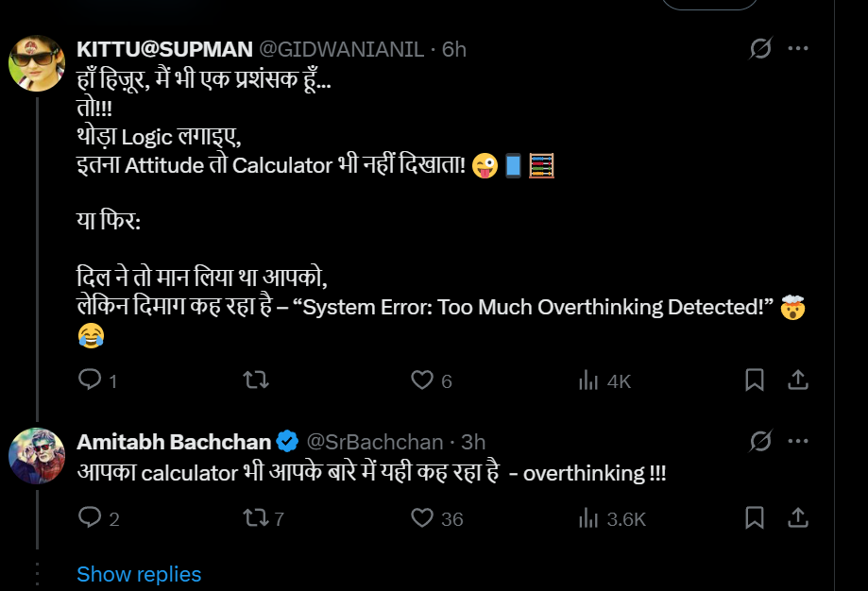Repost KITTU@SUPMAN's tweet

coord(255,380)
